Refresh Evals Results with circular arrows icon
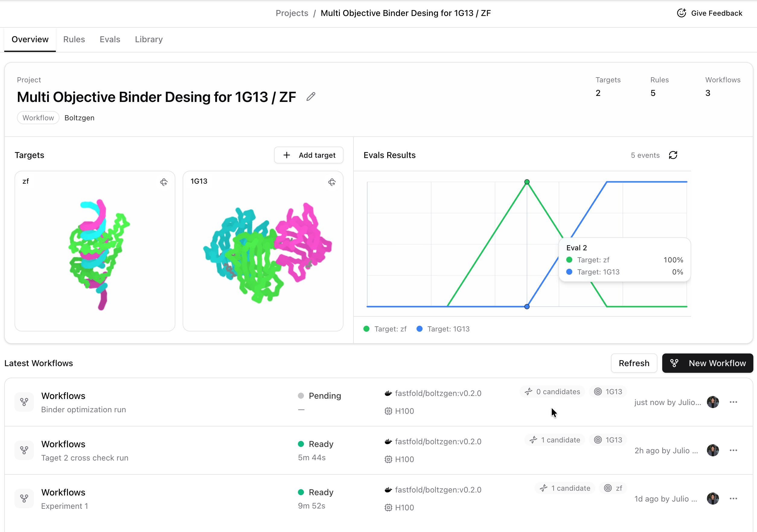Image resolution: width=757 pixels, height=532 pixels. pyautogui.click(x=673, y=155)
